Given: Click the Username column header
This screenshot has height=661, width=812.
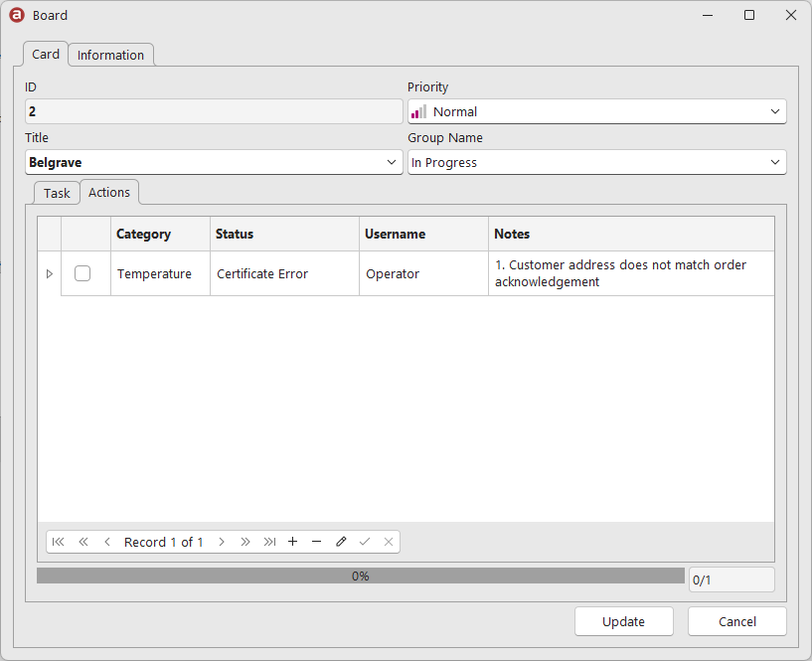Looking at the screenshot, I should coord(423,234).
